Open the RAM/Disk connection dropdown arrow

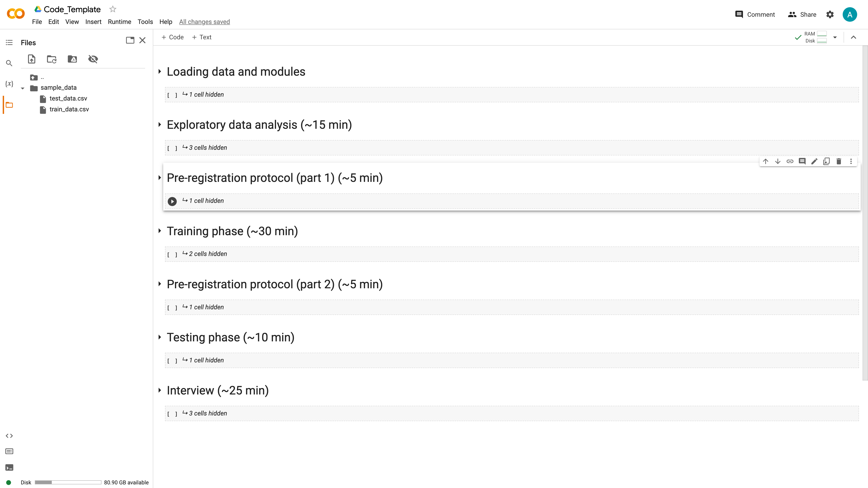tap(835, 37)
